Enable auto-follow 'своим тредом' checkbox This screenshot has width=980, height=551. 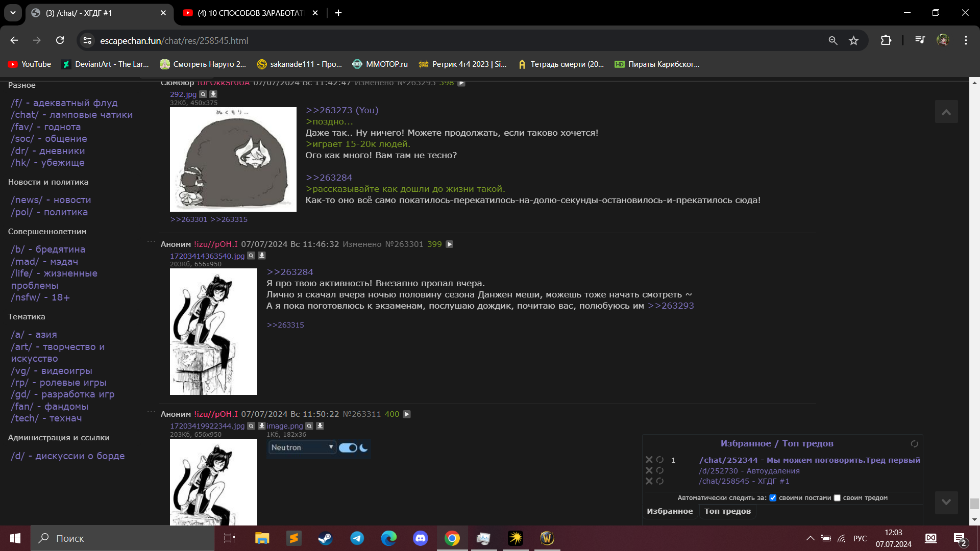(x=837, y=498)
